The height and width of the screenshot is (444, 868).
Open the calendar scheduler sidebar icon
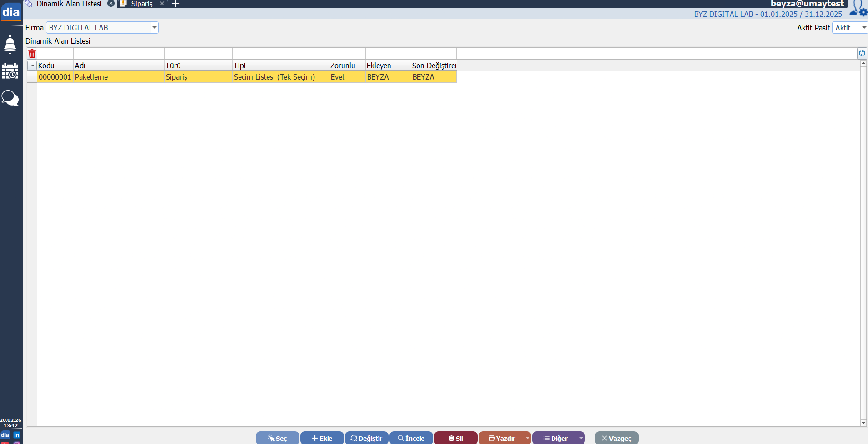tap(10, 71)
